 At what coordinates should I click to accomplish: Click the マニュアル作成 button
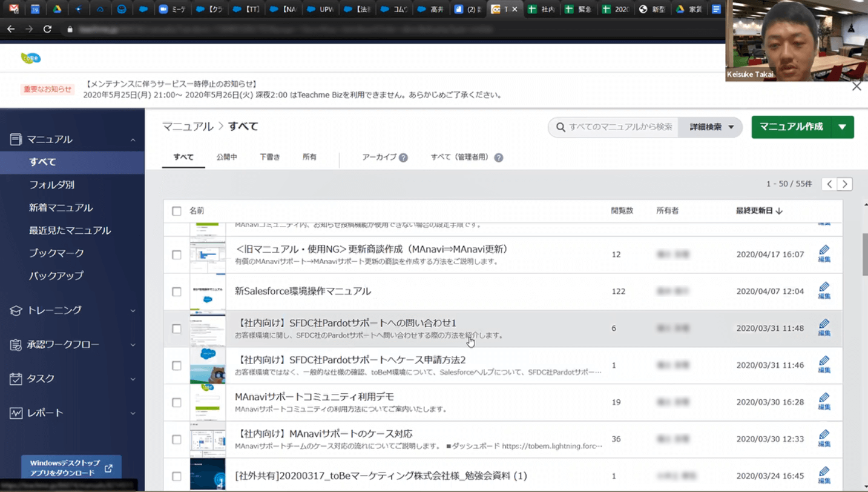point(791,127)
